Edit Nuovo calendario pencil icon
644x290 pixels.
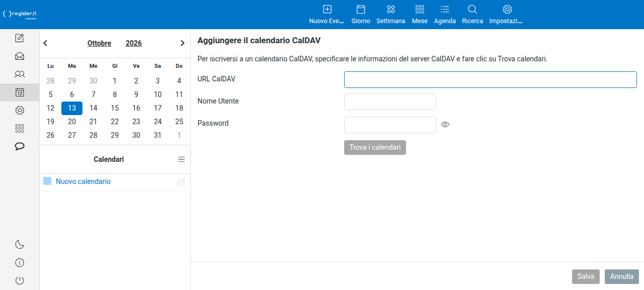coord(181,182)
